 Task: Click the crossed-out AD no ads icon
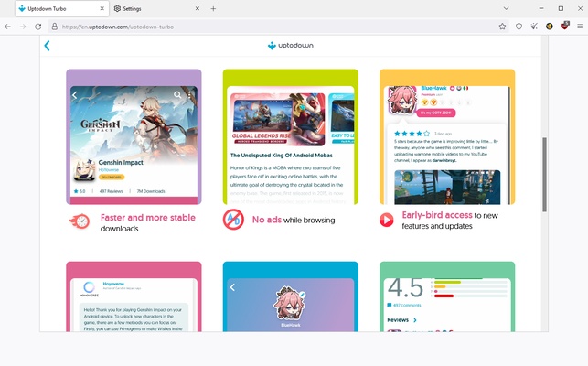pos(233,220)
